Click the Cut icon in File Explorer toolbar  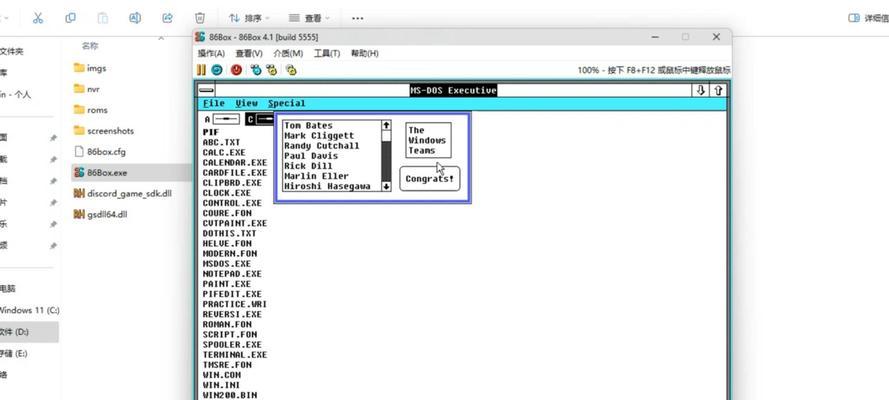(x=38, y=18)
